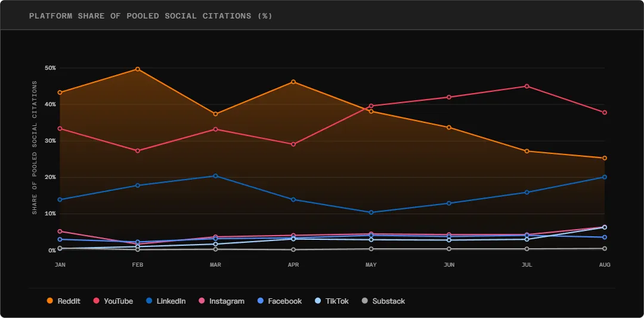The width and height of the screenshot is (644, 318).
Task: Select the Reddit data point for August
Action: pos(605,158)
